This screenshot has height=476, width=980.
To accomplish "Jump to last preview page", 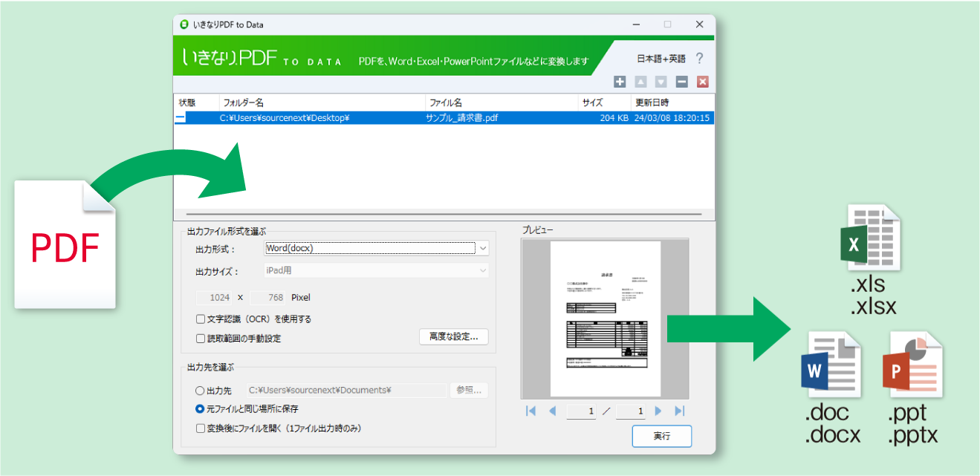I will pyautogui.click(x=679, y=411).
